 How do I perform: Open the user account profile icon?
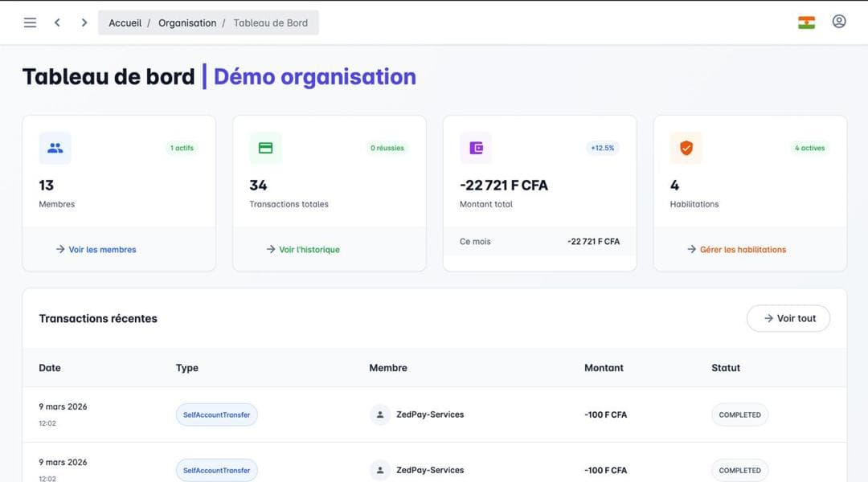[838, 22]
